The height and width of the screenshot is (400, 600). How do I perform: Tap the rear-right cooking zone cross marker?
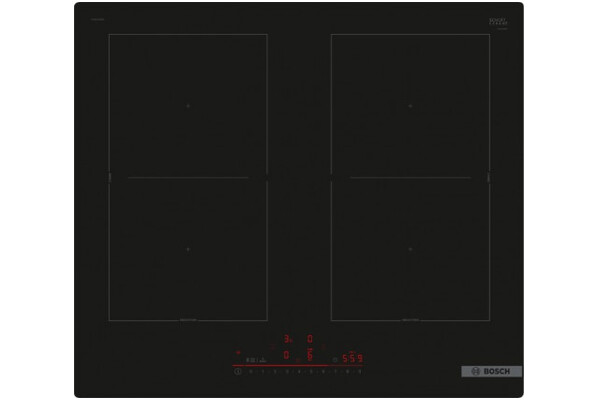(410, 106)
